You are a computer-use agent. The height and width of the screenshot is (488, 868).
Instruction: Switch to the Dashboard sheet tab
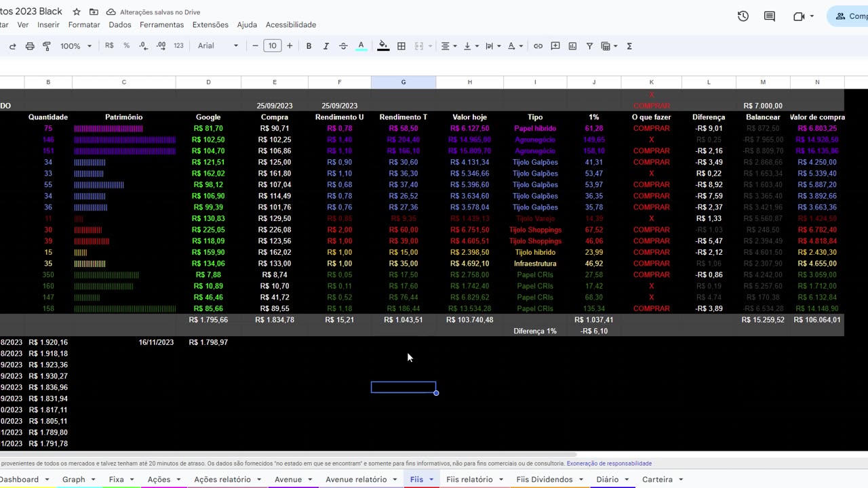19,479
